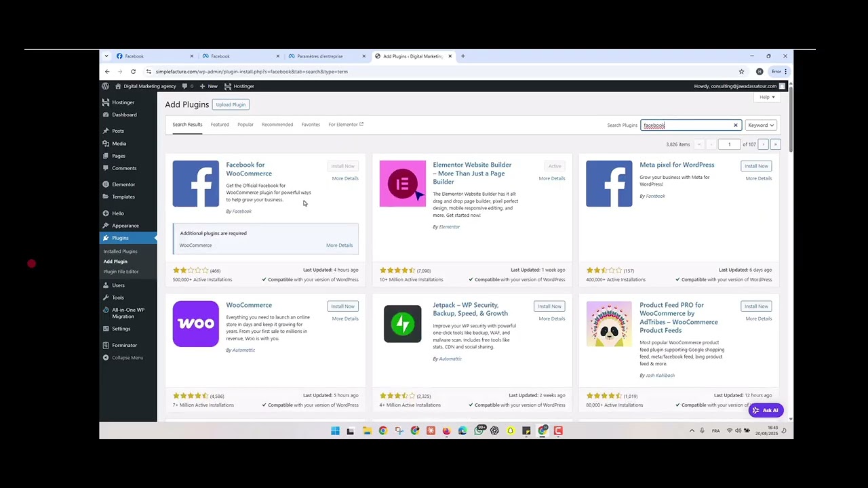Screen dimensions: 868x488
Task: Open the Windows Start menu
Action: coord(335,431)
